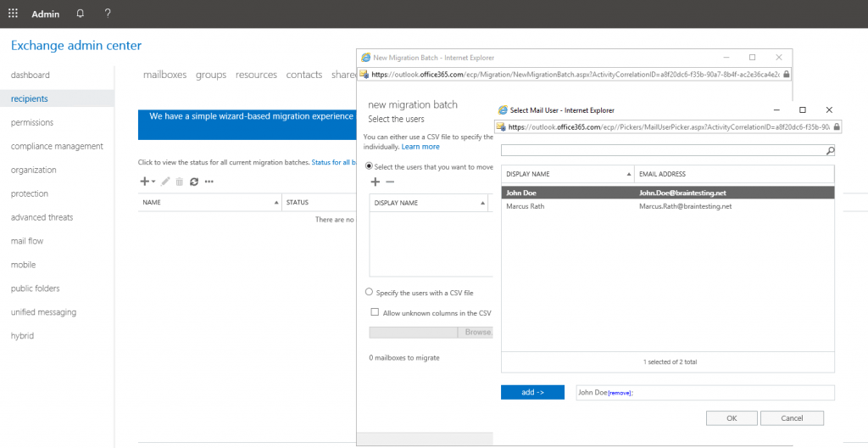Sort by NAME column in main migration list
Viewport: 868px width, 448px height.
point(210,203)
